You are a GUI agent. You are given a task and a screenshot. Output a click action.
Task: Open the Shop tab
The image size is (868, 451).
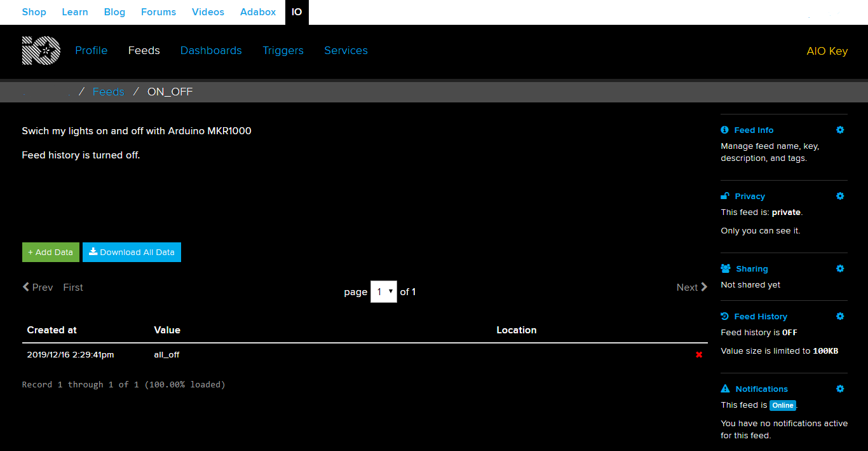(x=34, y=12)
